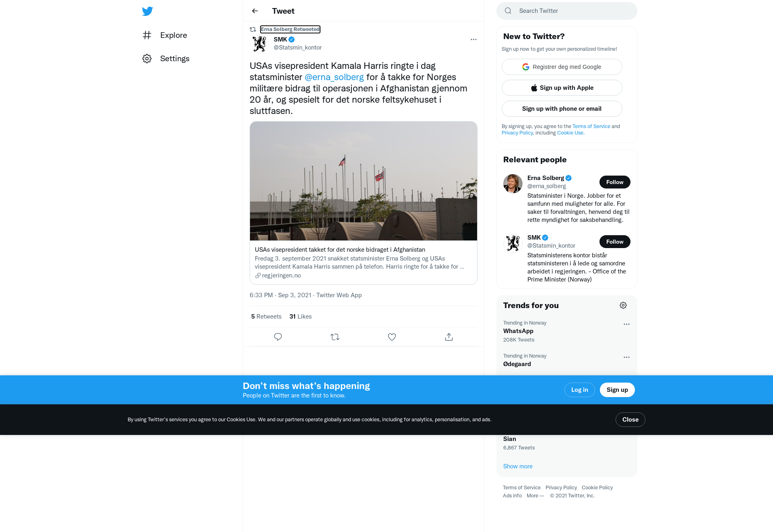Expand More in footer links
Image resolution: width=773 pixels, height=532 pixels.
pyautogui.click(x=535, y=496)
